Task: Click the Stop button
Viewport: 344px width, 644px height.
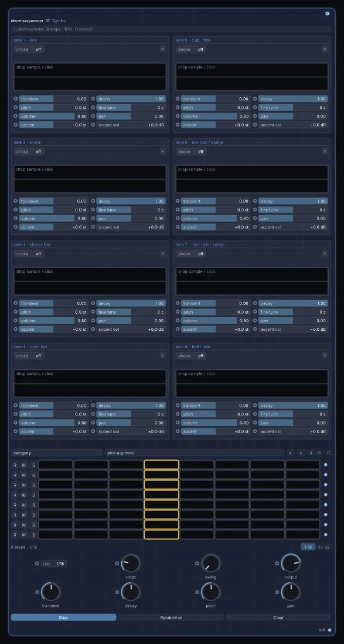Action: (64, 618)
